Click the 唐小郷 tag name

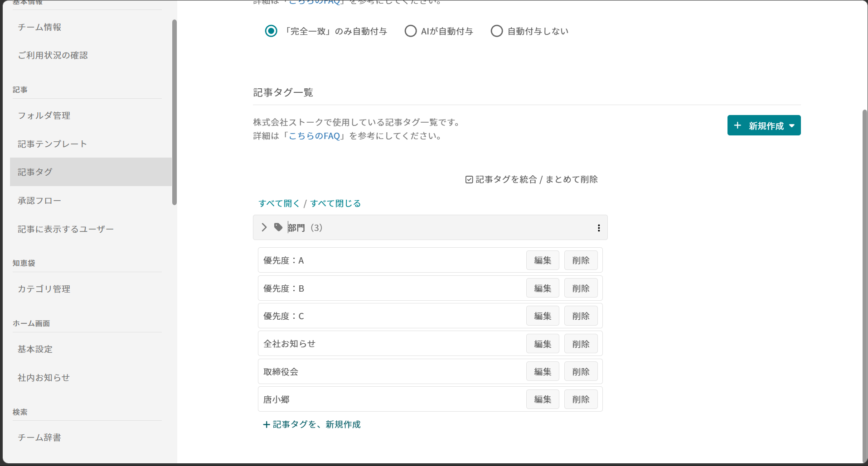pos(276,399)
